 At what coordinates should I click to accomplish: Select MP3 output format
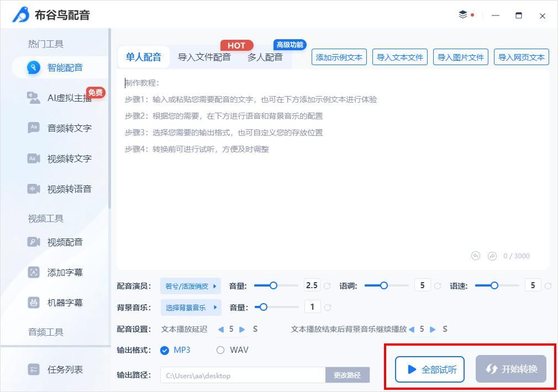175,351
